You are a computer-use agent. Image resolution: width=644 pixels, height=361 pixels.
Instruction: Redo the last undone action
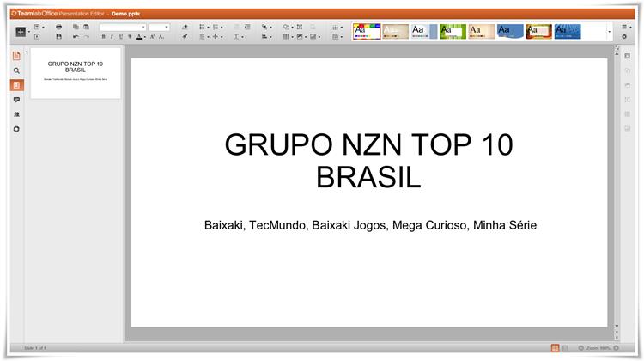pos(86,37)
